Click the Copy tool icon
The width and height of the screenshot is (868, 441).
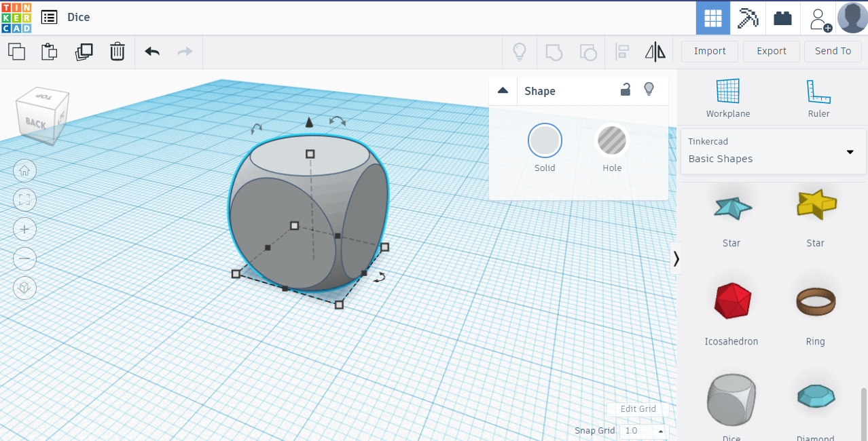(x=16, y=52)
